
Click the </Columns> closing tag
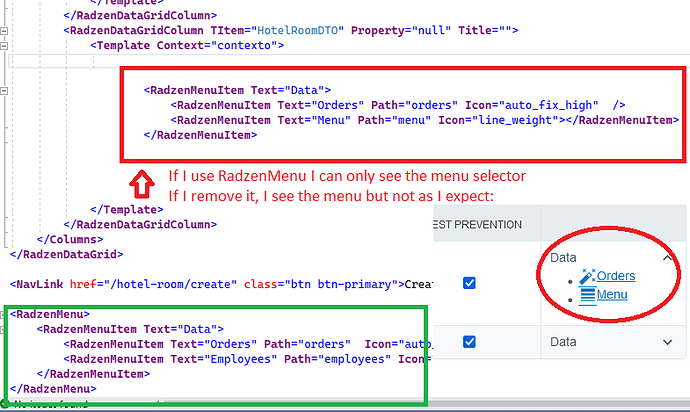(x=70, y=239)
